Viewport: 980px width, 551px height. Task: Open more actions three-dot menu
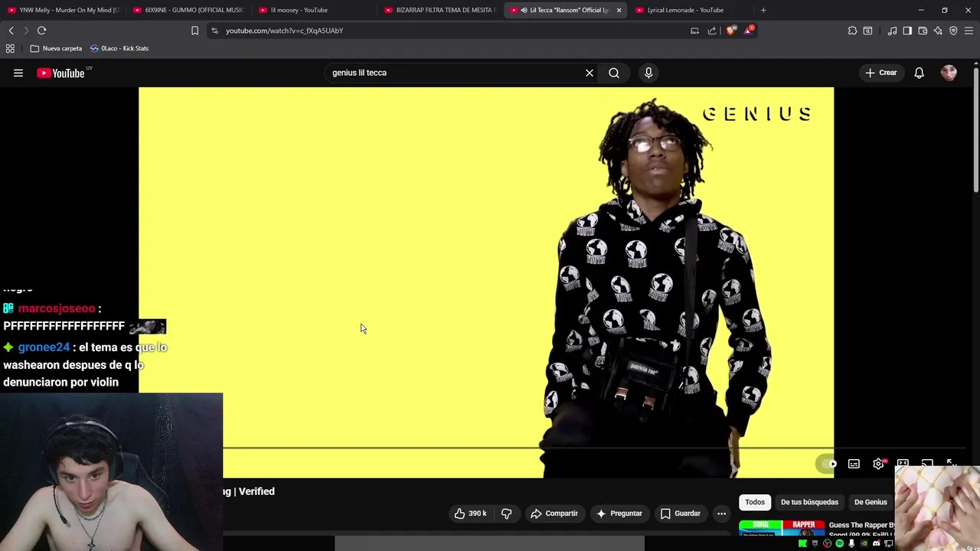coord(721,514)
